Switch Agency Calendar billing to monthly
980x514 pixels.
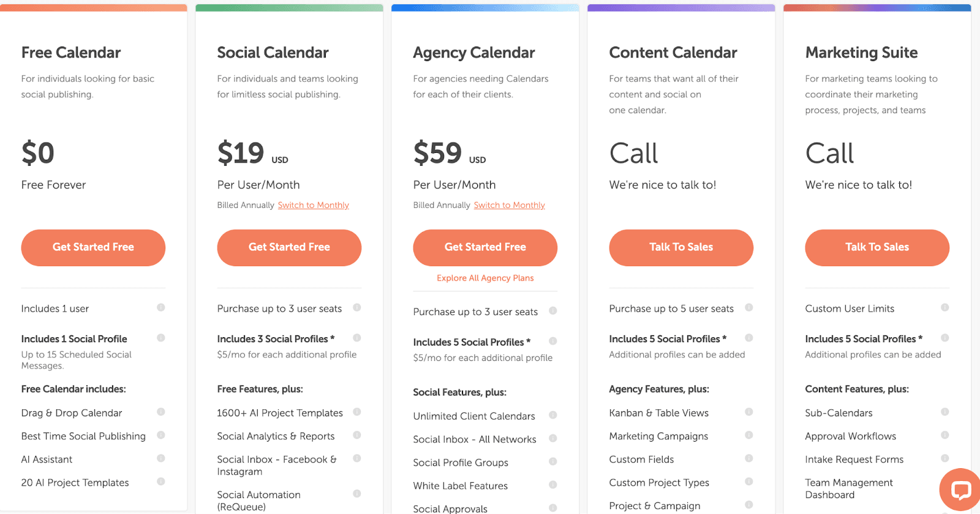pyautogui.click(x=509, y=205)
